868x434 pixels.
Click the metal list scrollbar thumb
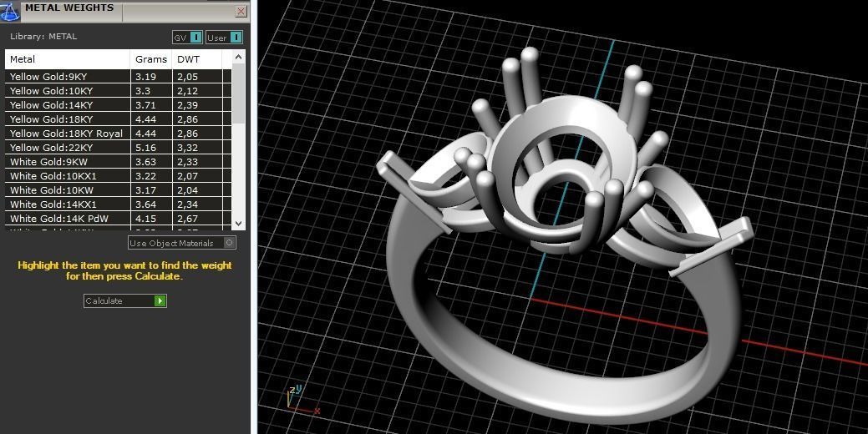239,93
